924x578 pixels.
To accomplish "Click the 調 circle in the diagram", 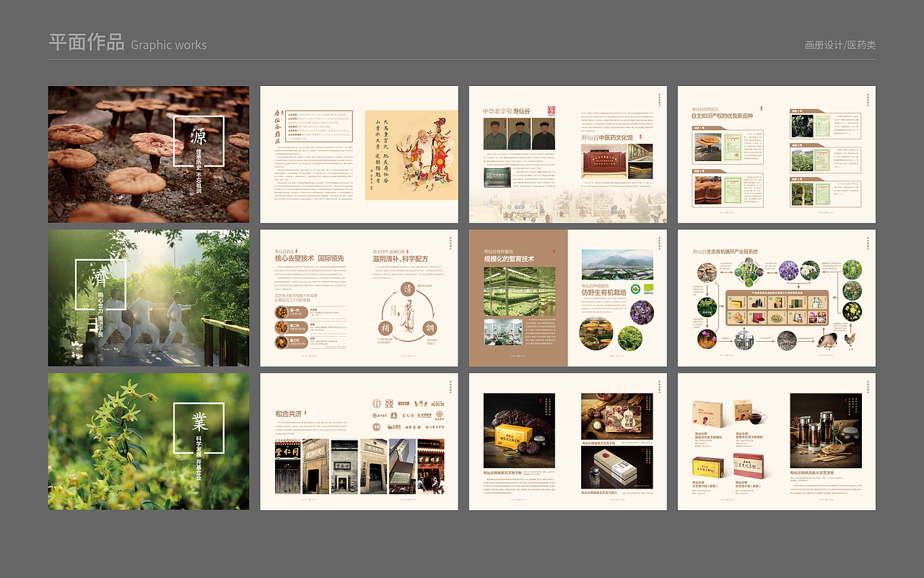I will 430,327.
